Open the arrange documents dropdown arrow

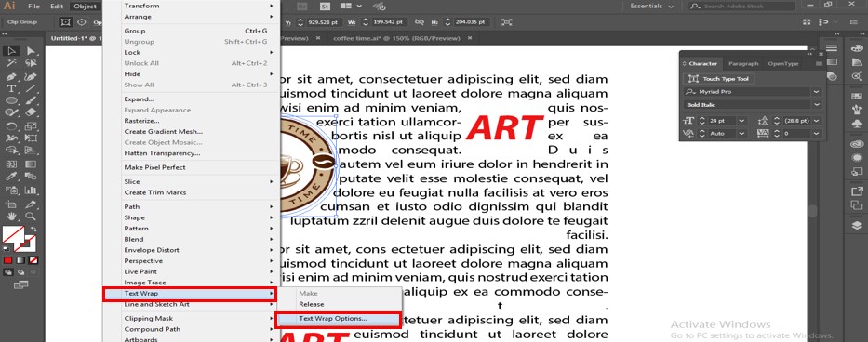(x=360, y=7)
